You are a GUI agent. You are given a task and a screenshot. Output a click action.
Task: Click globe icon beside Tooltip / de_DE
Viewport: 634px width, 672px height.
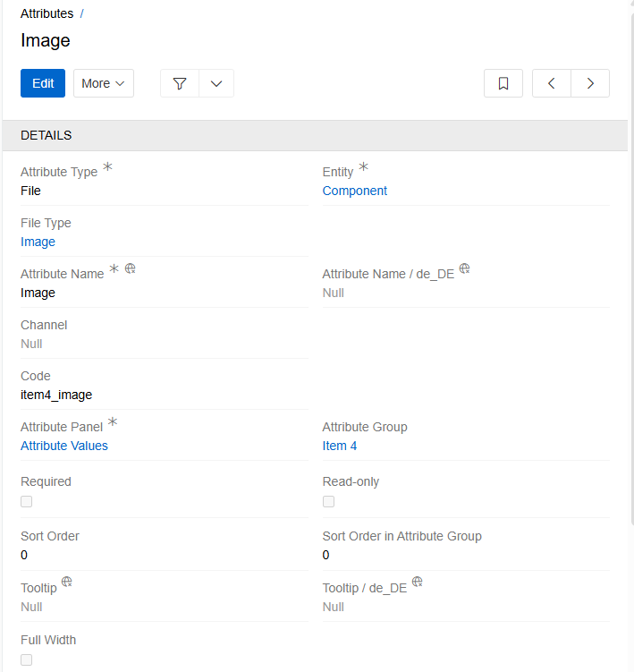418,582
